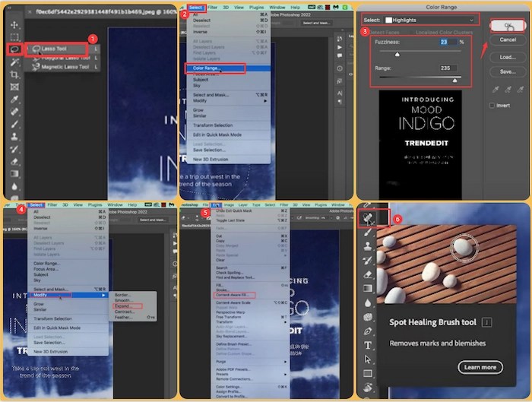Select the Path Selection arrow tool in step 6 toolbar
Screen dimensions: 532x402
(x=368, y=359)
